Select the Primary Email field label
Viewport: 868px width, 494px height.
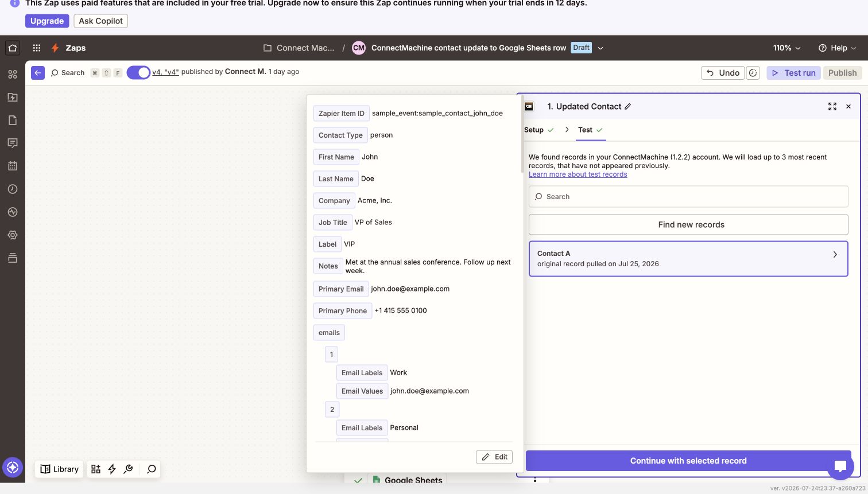[341, 289]
